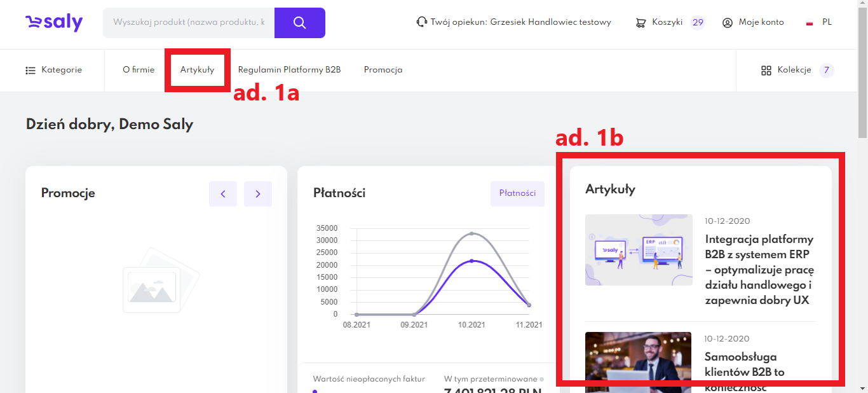Show previous promotion with left arrow

tap(222, 194)
